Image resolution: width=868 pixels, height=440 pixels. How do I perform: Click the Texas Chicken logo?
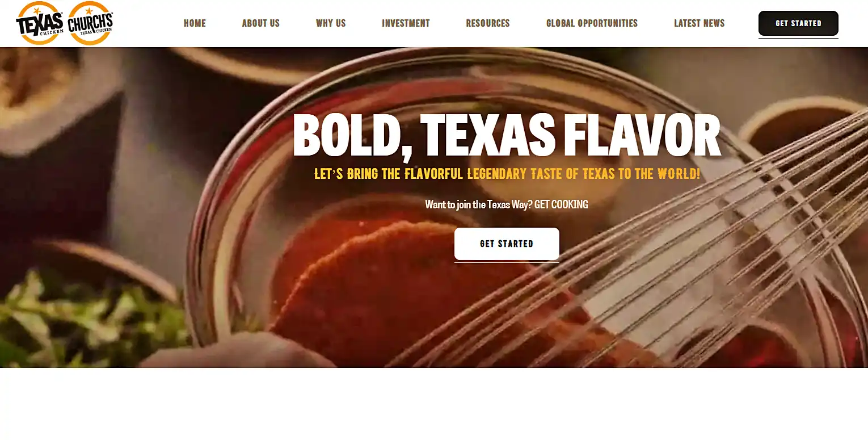pos(39,23)
